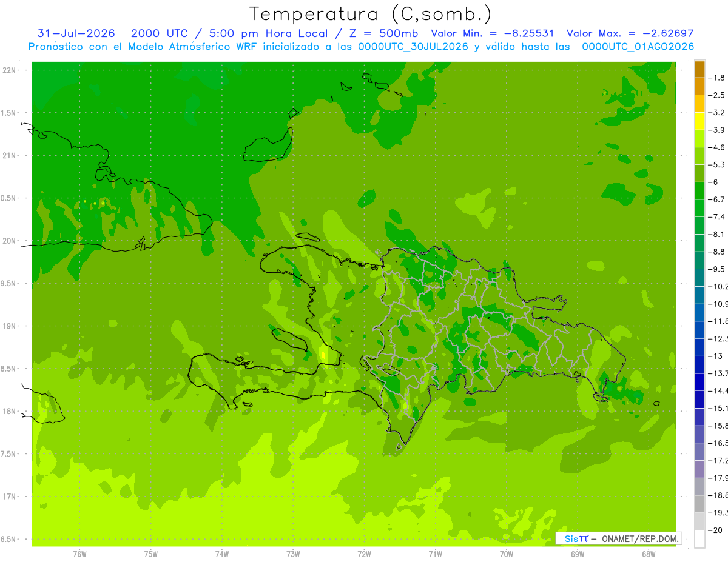Click the "Valor Min. = -8.25531" readout
The height and width of the screenshot is (562, 728).
coord(493,34)
